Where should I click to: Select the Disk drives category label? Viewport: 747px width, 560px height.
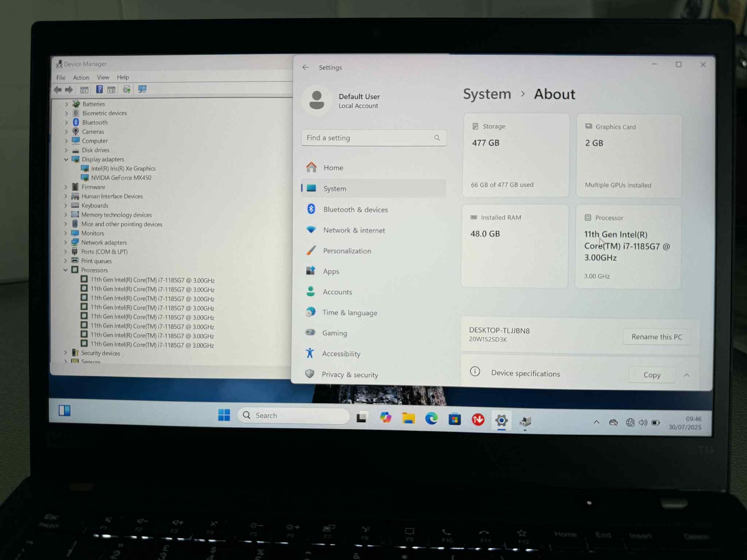point(95,150)
